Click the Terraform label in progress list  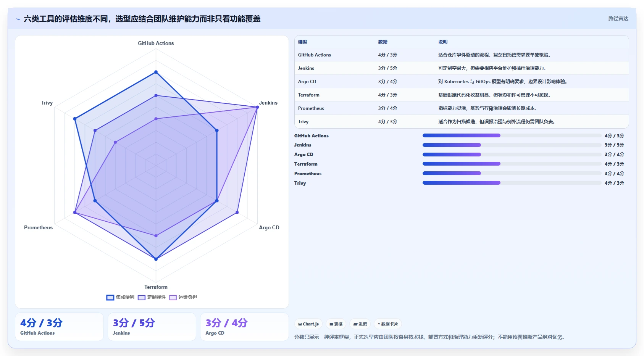point(306,164)
